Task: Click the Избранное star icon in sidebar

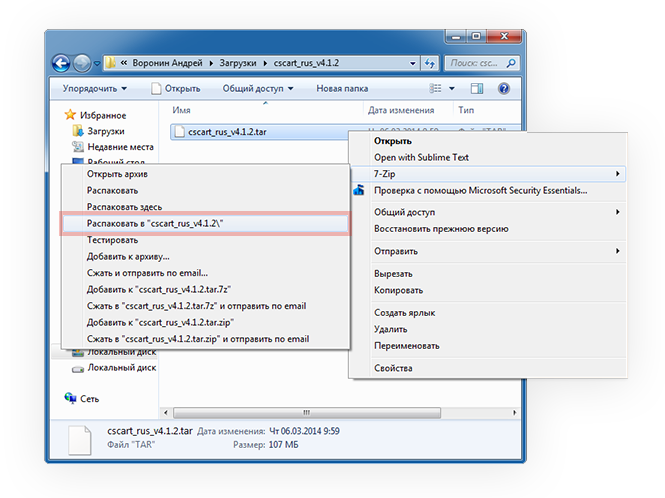Action: (70, 115)
